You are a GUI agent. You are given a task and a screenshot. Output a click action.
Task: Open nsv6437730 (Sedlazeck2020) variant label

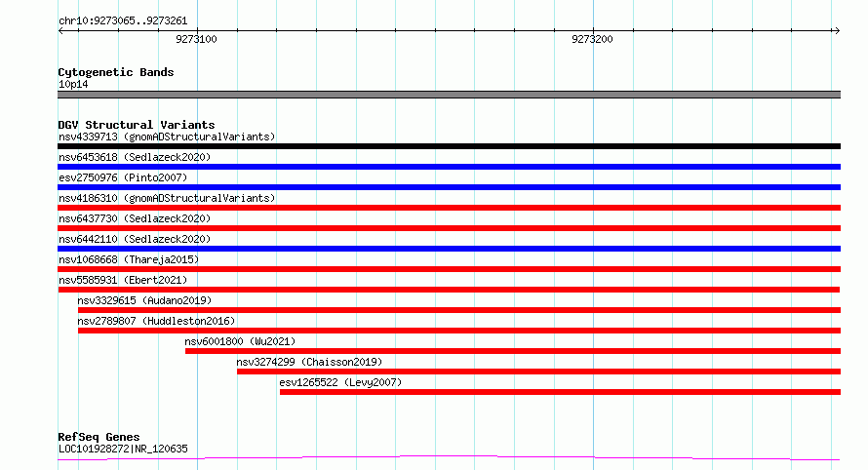coord(135,218)
